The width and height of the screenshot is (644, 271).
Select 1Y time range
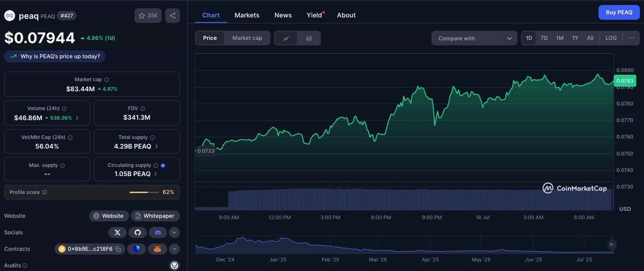point(575,38)
